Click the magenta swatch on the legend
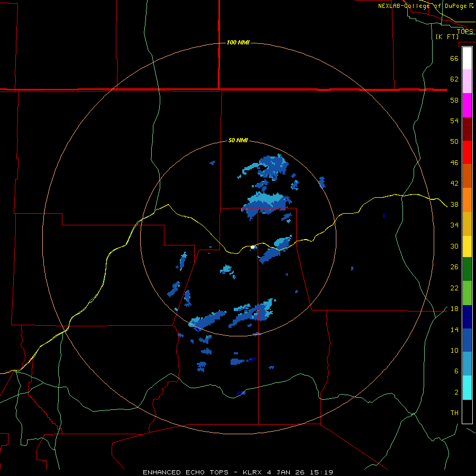The width and height of the screenshot is (476, 476). click(467, 105)
